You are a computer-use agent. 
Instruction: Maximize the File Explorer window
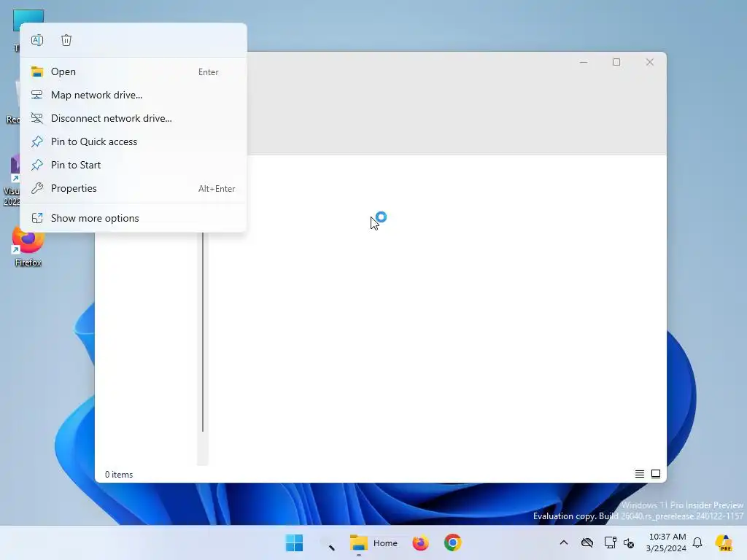click(616, 63)
